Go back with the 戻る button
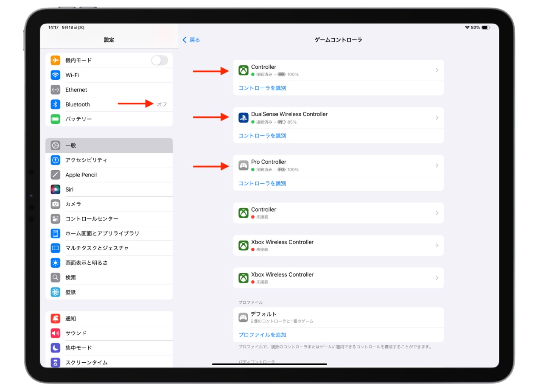The width and height of the screenshot is (543, 392). click(191, 40)
